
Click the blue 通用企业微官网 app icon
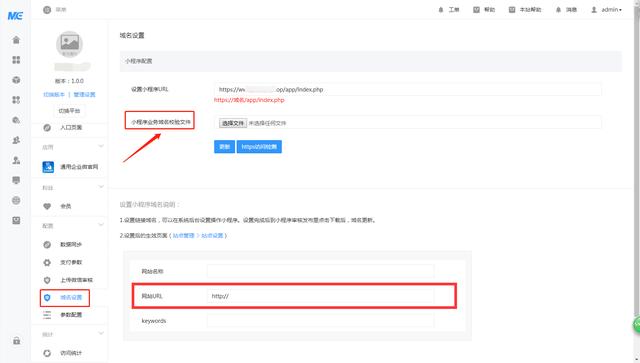(x=48, y=167)
